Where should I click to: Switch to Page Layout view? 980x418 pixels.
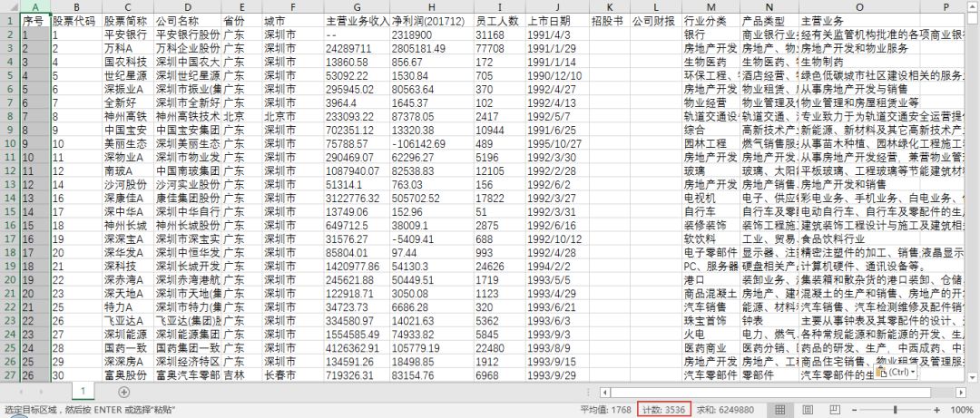point(807,410)
